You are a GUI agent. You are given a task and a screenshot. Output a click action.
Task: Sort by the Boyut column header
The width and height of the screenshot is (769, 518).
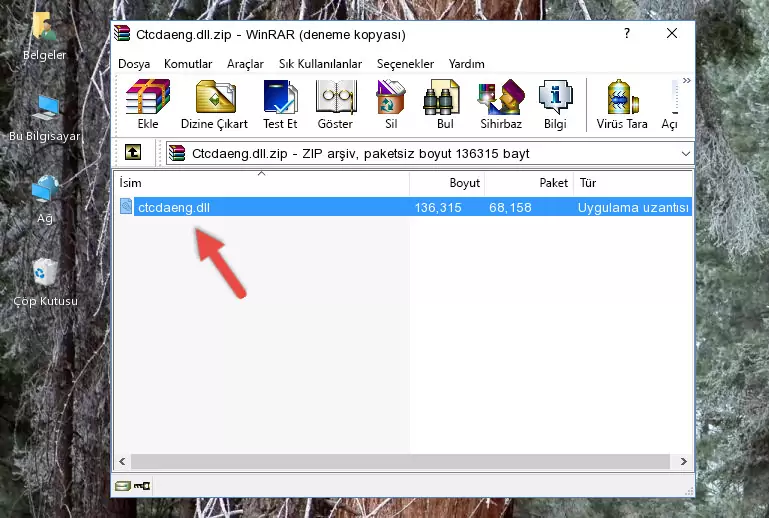447,183
